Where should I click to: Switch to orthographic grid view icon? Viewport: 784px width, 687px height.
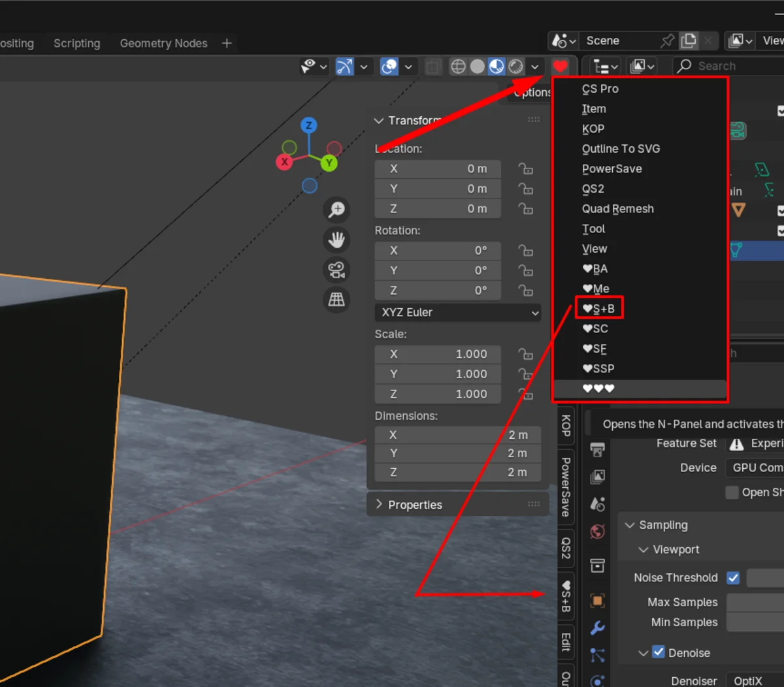pyautogui.click(x=336, y=300)
